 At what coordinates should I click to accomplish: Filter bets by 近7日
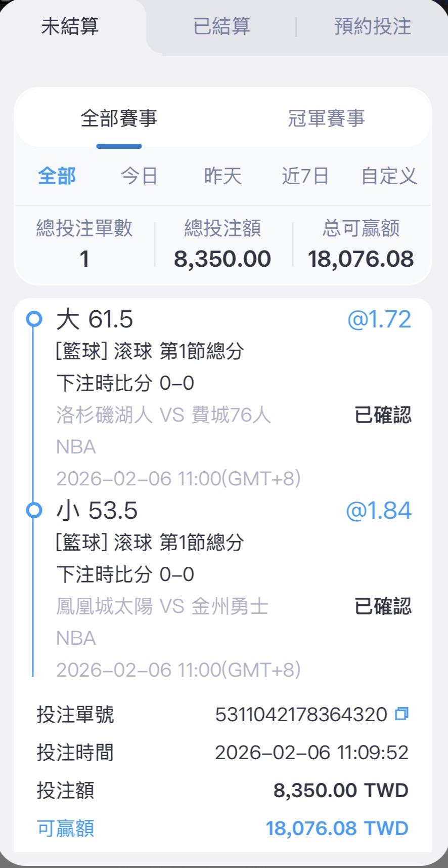[x=305, y=176]
